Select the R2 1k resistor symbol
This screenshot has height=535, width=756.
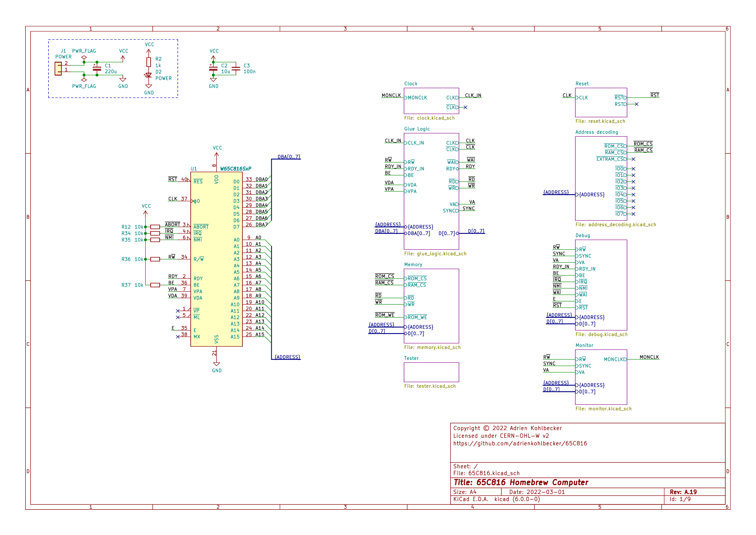click(149, 62)
